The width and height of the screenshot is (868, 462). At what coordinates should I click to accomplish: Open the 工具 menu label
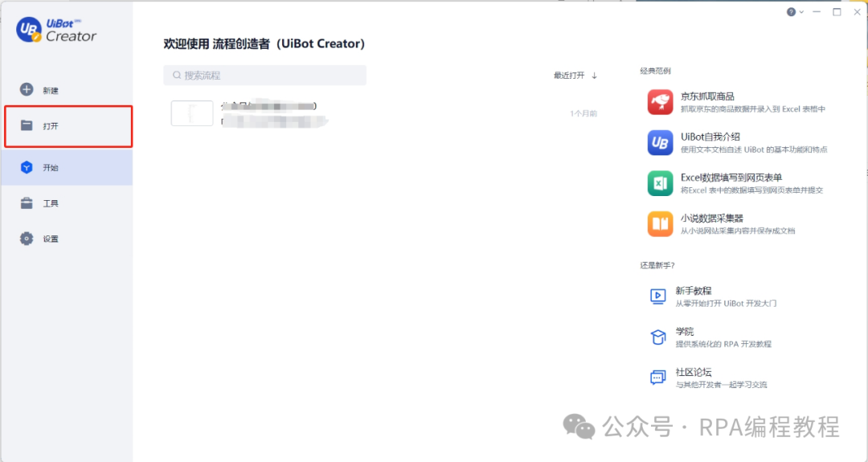[x=51, y=203]
